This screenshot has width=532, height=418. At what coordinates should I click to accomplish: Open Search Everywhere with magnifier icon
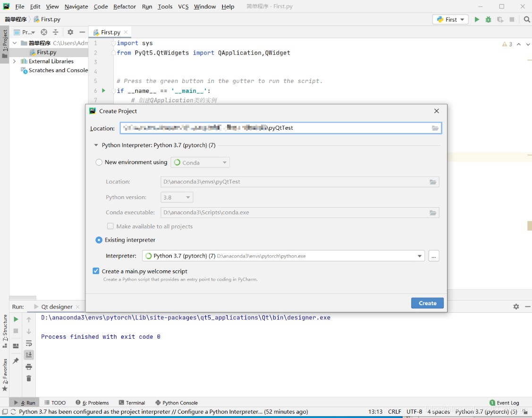point(527,19)
